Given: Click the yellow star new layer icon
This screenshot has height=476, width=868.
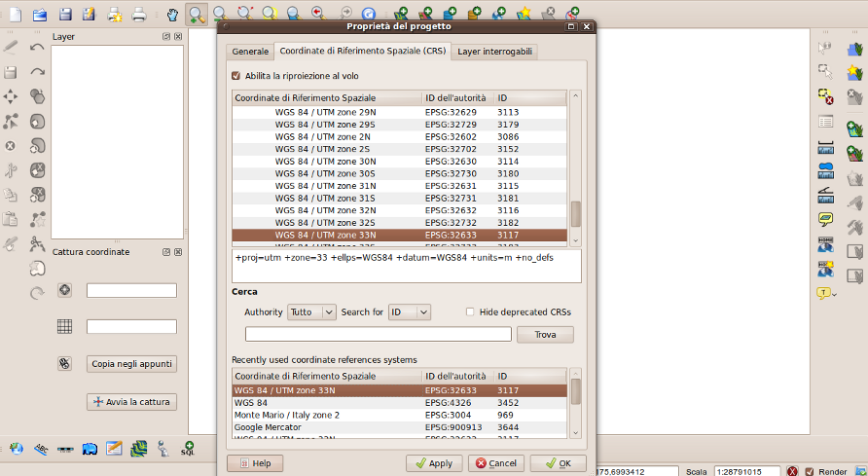Looking at the screenshot, I should (x=524, y=14).
